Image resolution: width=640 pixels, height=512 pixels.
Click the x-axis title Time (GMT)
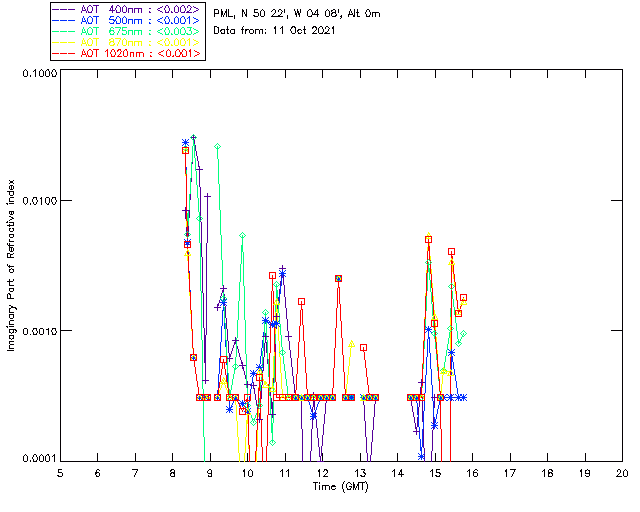click(340, 487)
